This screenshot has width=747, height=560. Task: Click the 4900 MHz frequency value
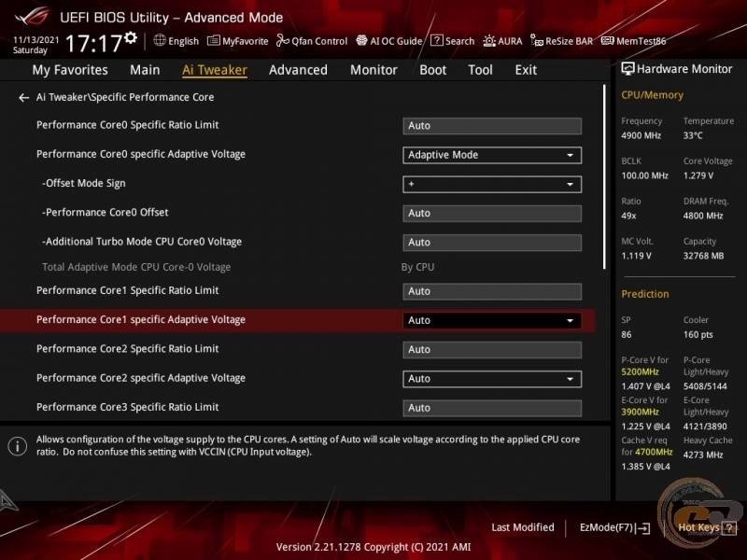641,135
